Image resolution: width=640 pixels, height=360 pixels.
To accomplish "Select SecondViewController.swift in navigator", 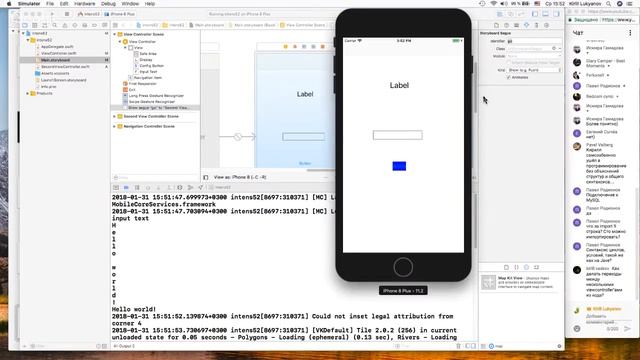I will (x=65, y=67).
